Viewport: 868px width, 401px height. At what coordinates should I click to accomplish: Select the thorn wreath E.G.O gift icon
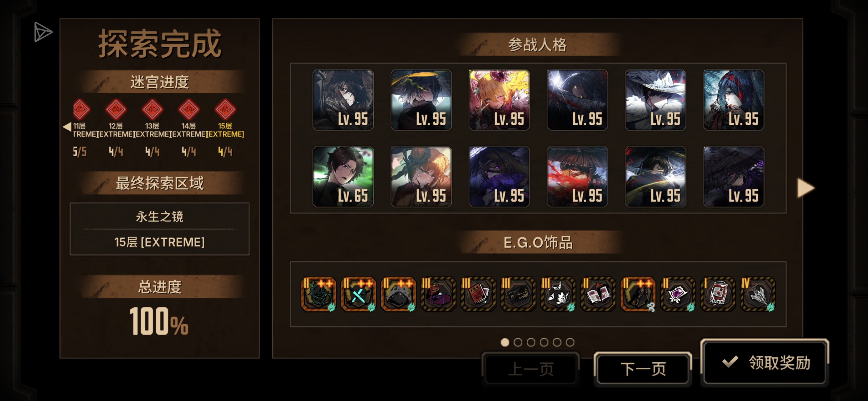click(318, 294)
